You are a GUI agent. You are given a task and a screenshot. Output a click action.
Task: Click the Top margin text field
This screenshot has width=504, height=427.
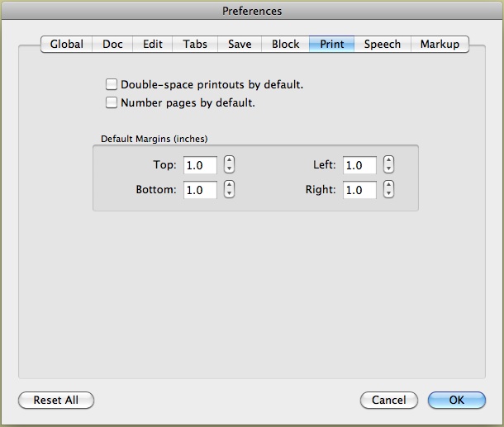(200, 165)
